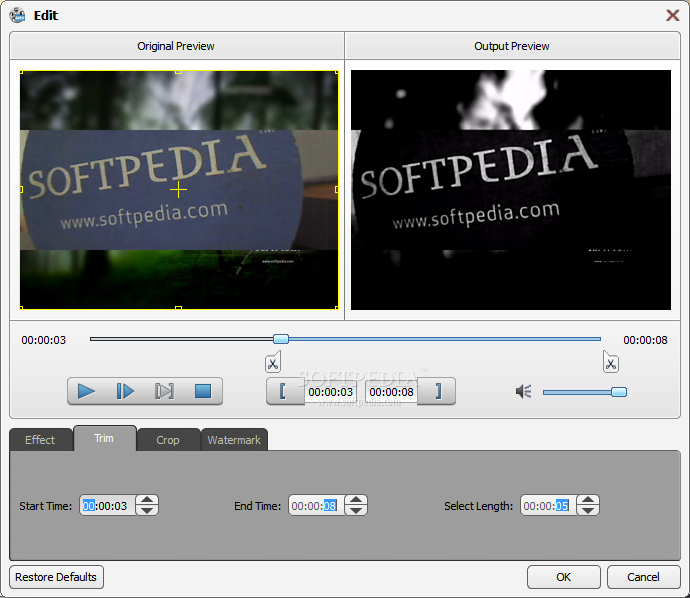Click the playback position slider handle
This screenshot has height=598, width=690.
(281, 339)
